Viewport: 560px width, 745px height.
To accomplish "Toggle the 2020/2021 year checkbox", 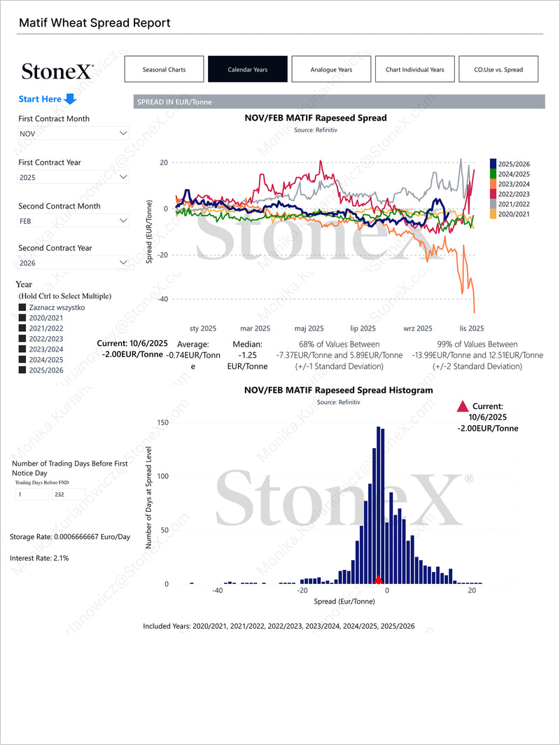I will click(x=22, y=318).
